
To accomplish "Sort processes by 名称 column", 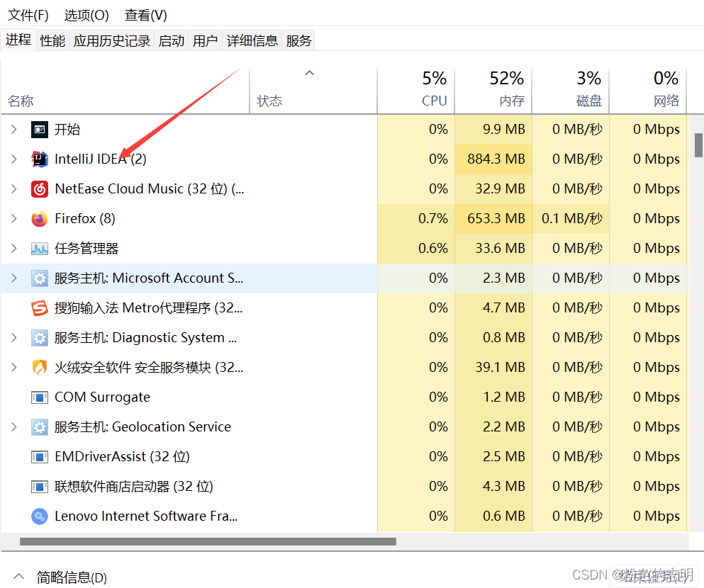I will [125, 91].
